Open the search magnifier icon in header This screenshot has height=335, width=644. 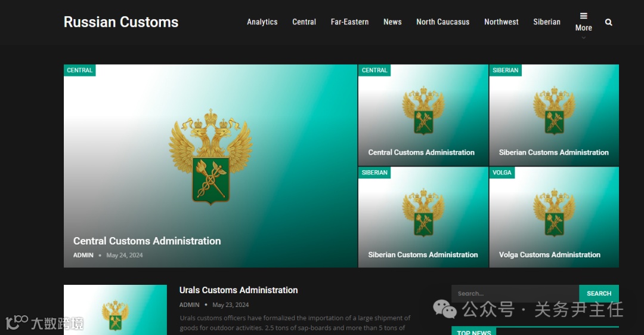coord(608,22)
